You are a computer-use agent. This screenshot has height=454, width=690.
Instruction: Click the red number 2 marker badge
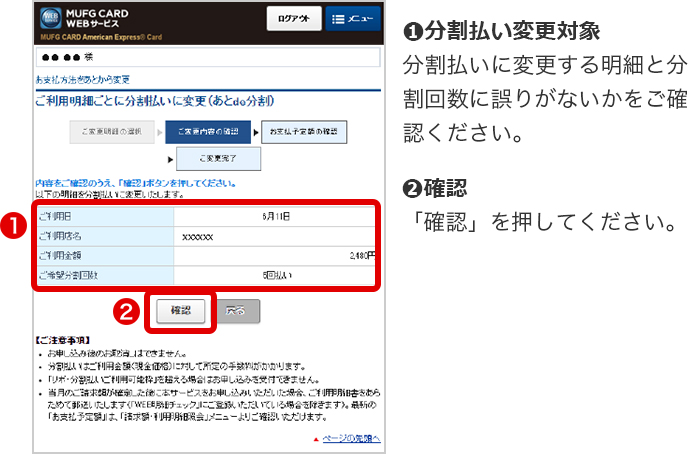pyautogui.click(x=129, y=311)
